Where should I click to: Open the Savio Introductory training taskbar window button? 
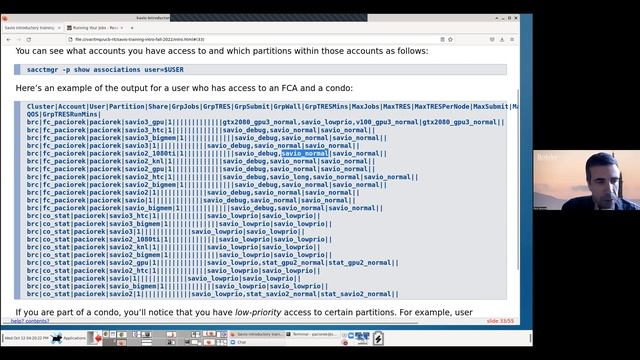256,334
